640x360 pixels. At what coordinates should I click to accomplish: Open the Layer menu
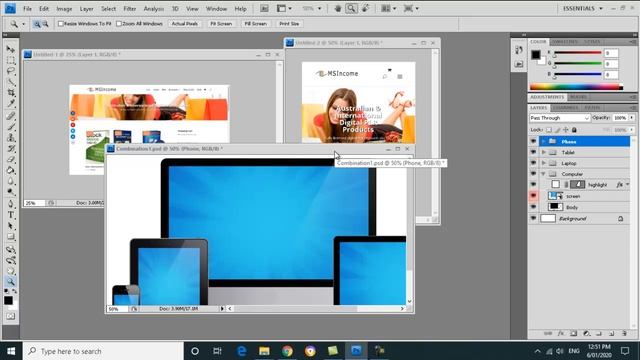tap(87, 8)
